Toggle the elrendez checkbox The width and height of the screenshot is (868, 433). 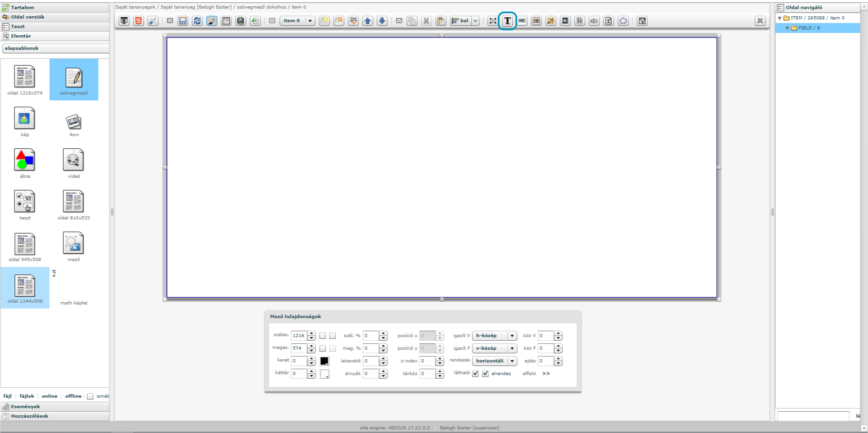[x=486, y=374]
